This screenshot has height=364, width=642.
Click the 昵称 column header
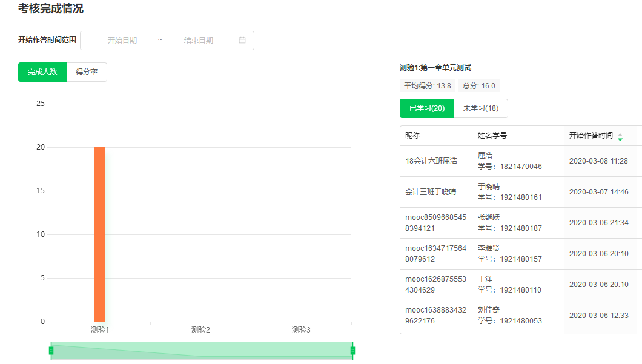pyautogui.click(x=412, y=136)
